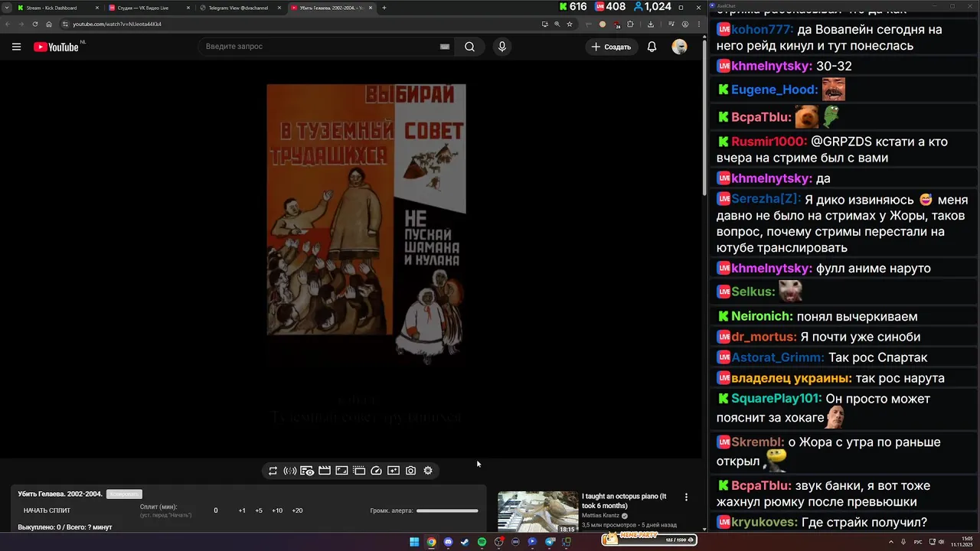Click the resize player frame icon
The height and width of the screenshot is (551, 980).
(x=341, y=471)
